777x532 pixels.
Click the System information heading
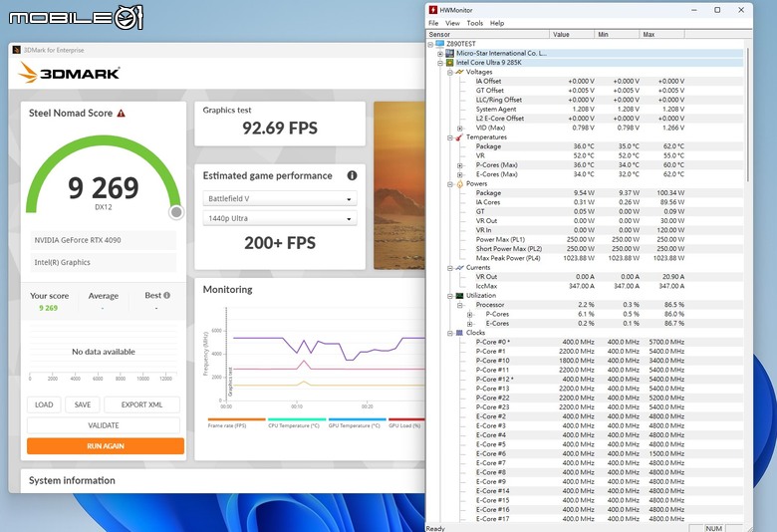tap(72, 480)
